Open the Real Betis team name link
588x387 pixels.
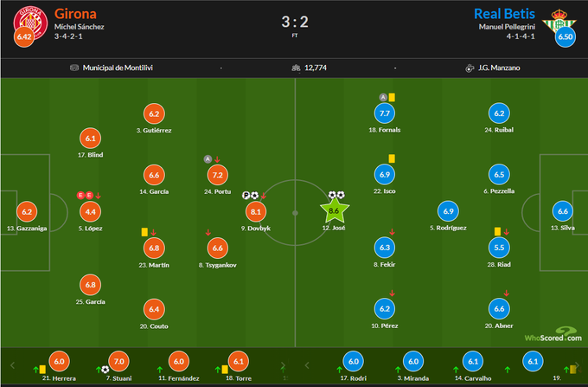(x=507, y=13)
